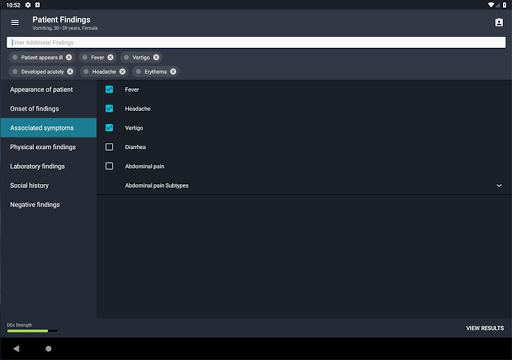Image resolution: width=512 pixels, height=360 pixels.
Task: Open Social history category
Action: (x=49, y=185)
